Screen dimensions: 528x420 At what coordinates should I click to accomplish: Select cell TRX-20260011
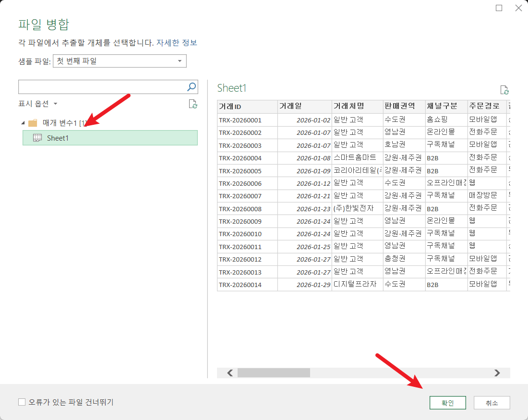coord(248,247)
